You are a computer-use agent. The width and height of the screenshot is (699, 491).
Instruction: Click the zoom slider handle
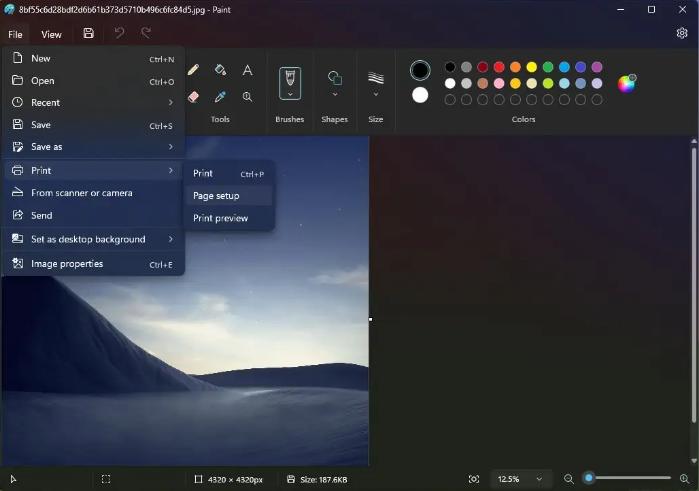pos(589,479)
